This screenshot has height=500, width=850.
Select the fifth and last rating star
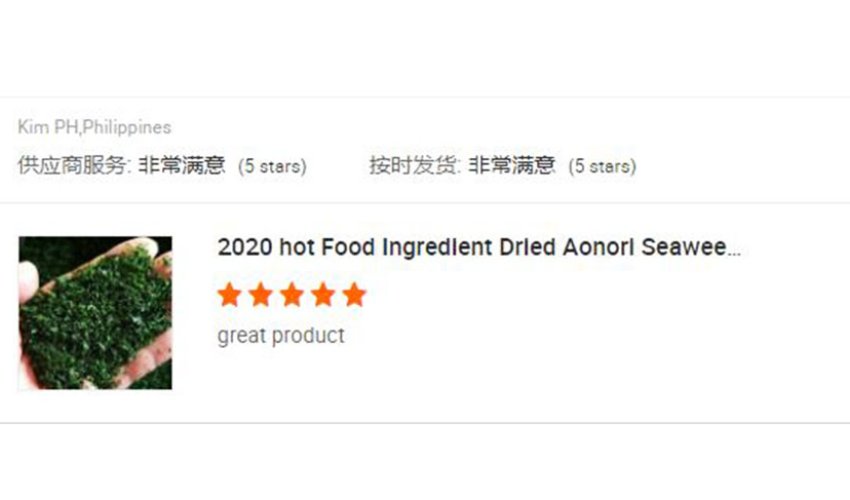(354, 295)
